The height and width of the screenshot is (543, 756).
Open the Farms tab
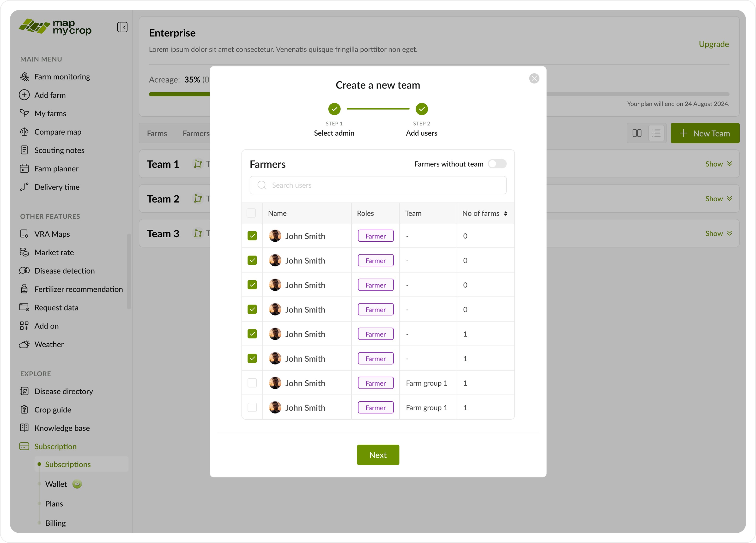coord(157,134)
